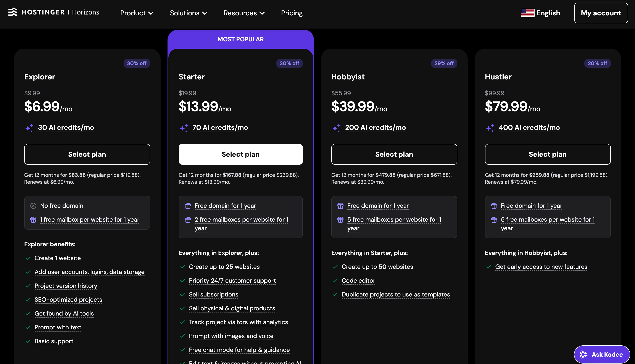Expand the Resources menu
The image size is (635, 364).
coord(244,13)
